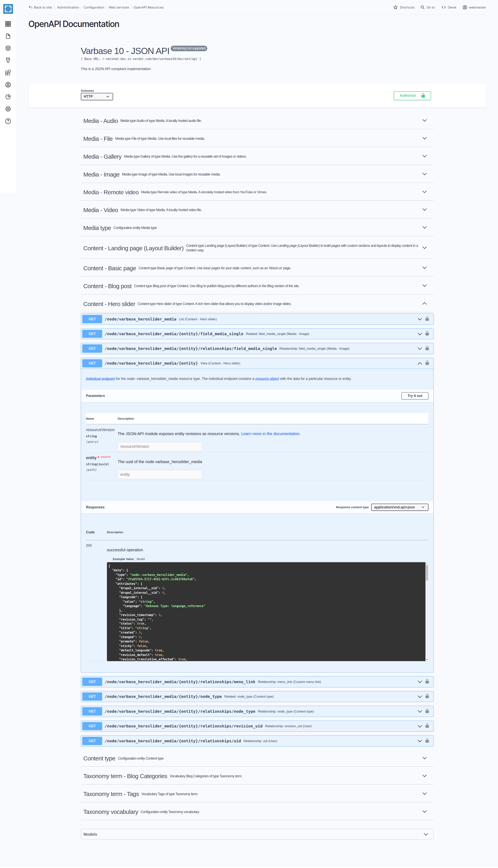This screenshot has height=868, width=498.
Task: Click the Try it out button
Action: click(415, 395)
